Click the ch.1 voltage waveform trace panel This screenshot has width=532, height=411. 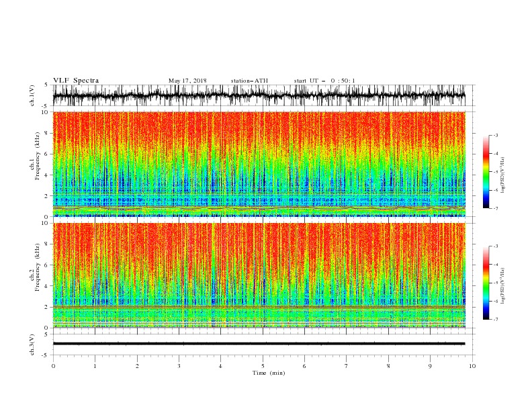(259, 95)
